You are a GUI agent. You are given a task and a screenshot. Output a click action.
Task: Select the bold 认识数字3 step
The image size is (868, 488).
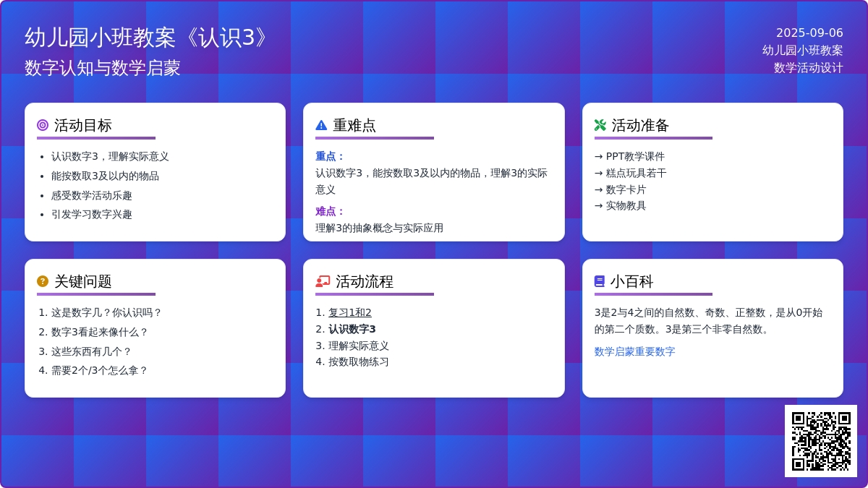pos(352,329)
